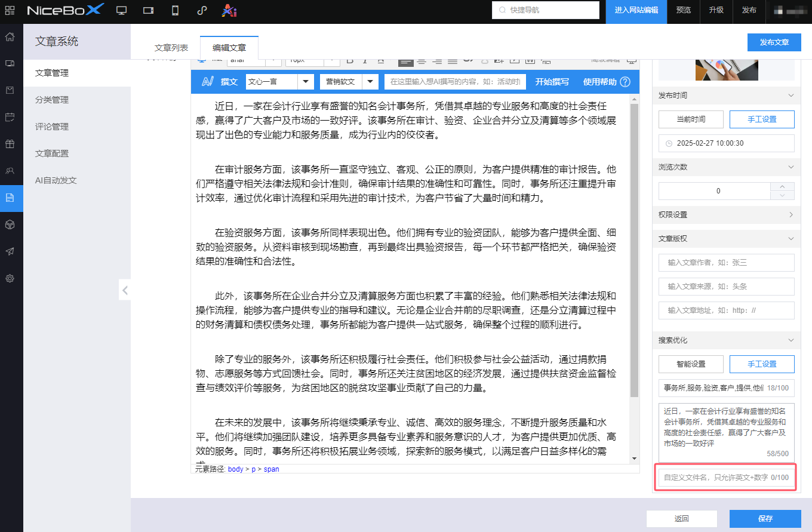Viewport: 812px width, 532px height.
Task: Open the calendar icon in left sidebar
Action: click(x=10, y=117)
